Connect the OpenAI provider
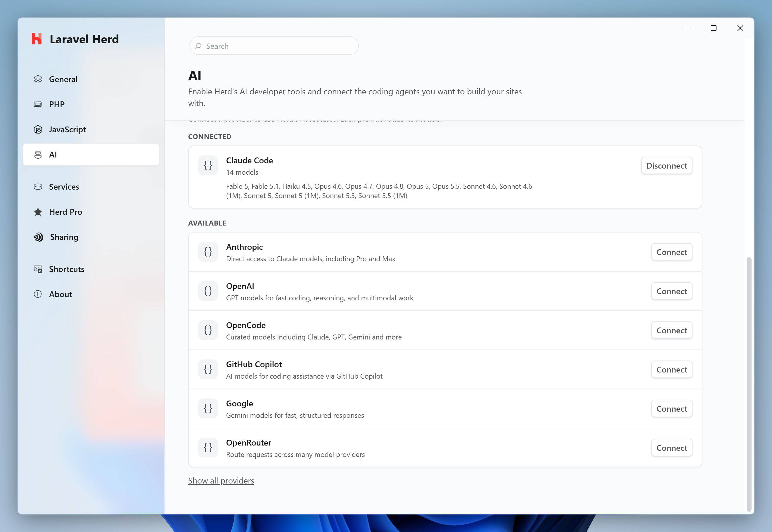The image size is (772, 532). [x=672, y=291]
